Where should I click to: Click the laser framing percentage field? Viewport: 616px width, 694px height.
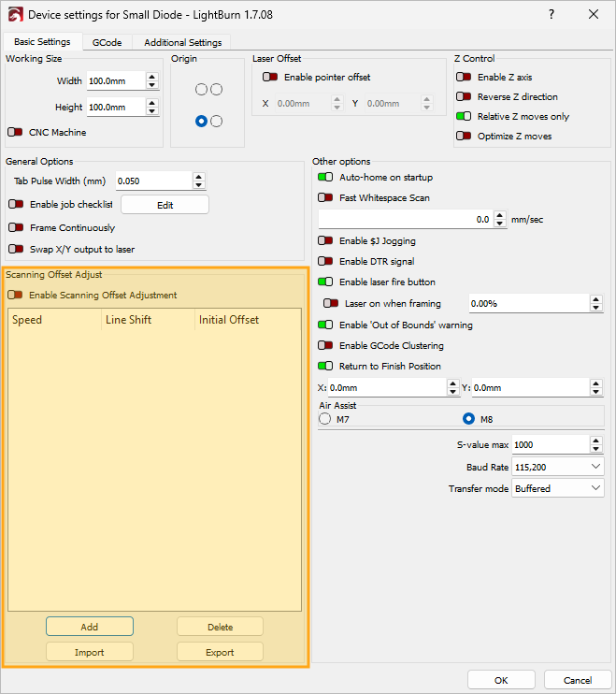529,304
